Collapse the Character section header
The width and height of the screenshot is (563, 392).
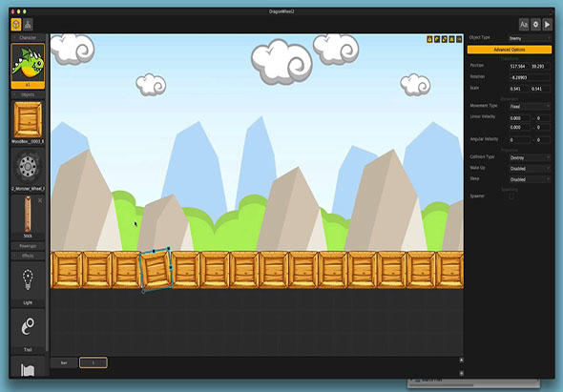pyautogui.click(x=28, y=37)
